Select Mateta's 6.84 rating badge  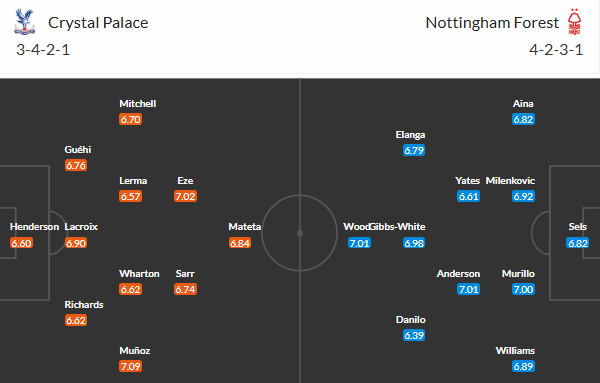(x=240, y=243)
